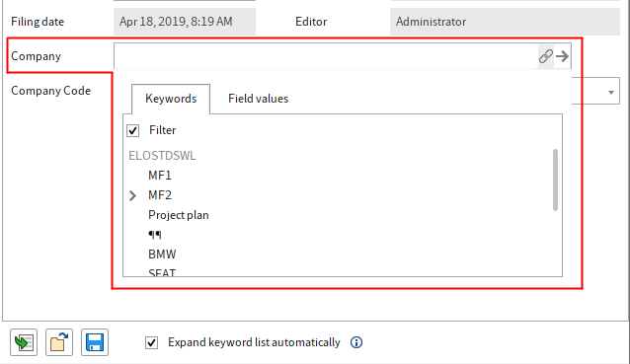The height and width of the screenshot is (364, 630).
Task: Select the SEAT keyword
Action: tap(162, 273)
